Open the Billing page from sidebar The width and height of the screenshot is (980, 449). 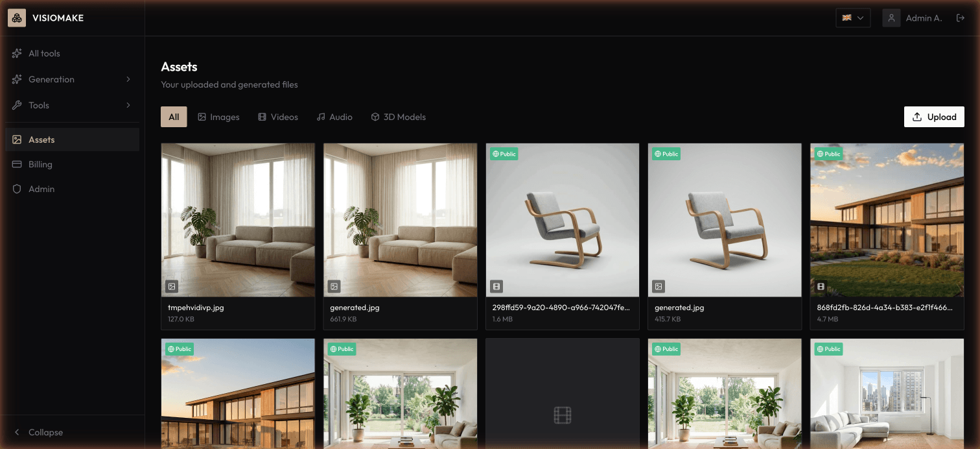tap(40, 164)
